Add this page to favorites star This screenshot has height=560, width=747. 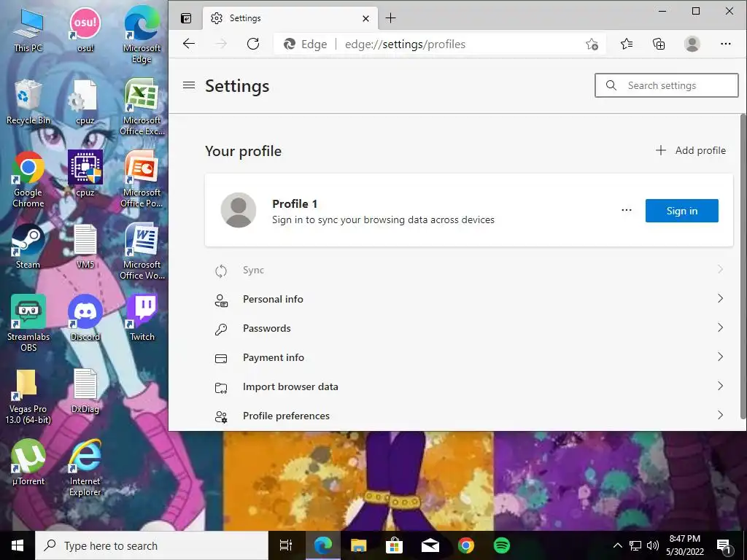click(592, 44)
